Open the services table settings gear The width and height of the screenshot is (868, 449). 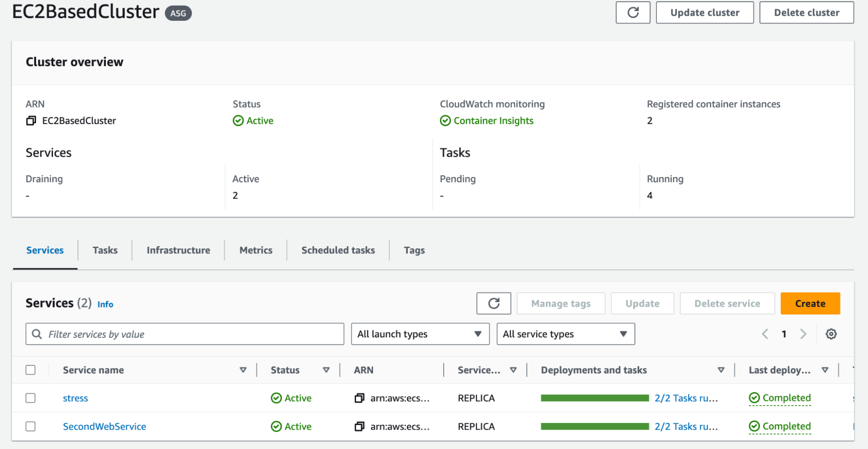[x=831, y=334]
